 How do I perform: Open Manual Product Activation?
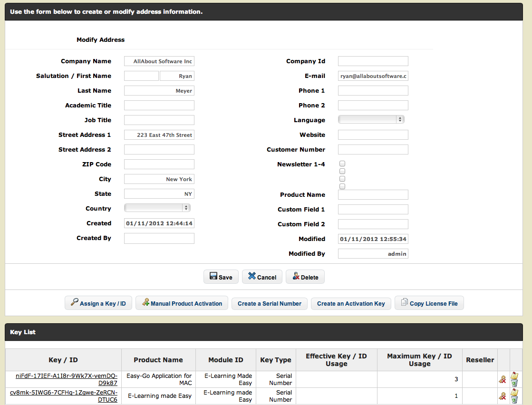[182, 303]
